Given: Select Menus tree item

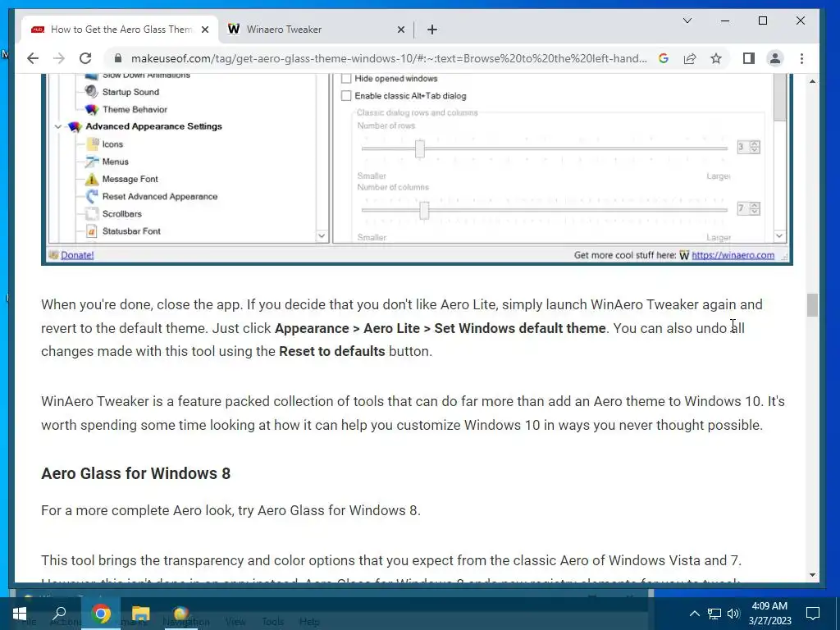Looking at the screenshot, I should tap(115, 162).
